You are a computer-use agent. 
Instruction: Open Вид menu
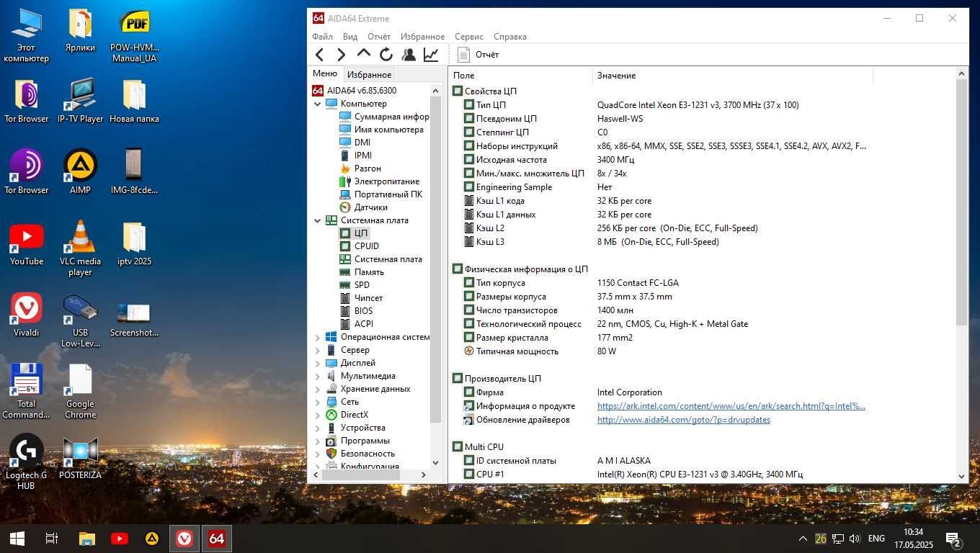[x=350, y=37]
